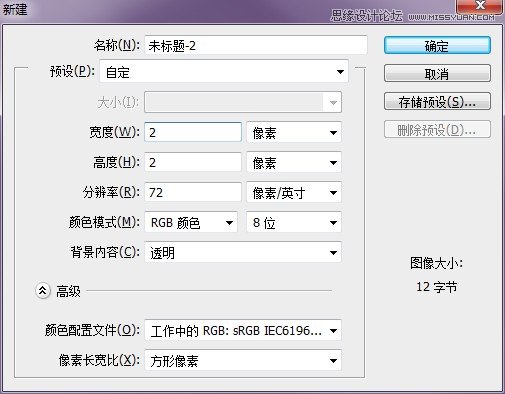Open the 背景内容 dropdown showing 透明
The image size is (505, 394).
coord(243,252)
